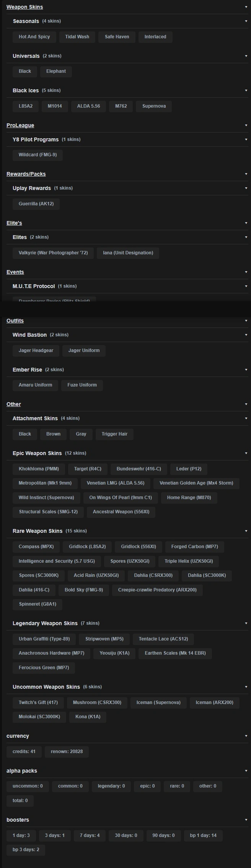Select Urban Graffiti (Type-89) legendary skin

(44, 639)
